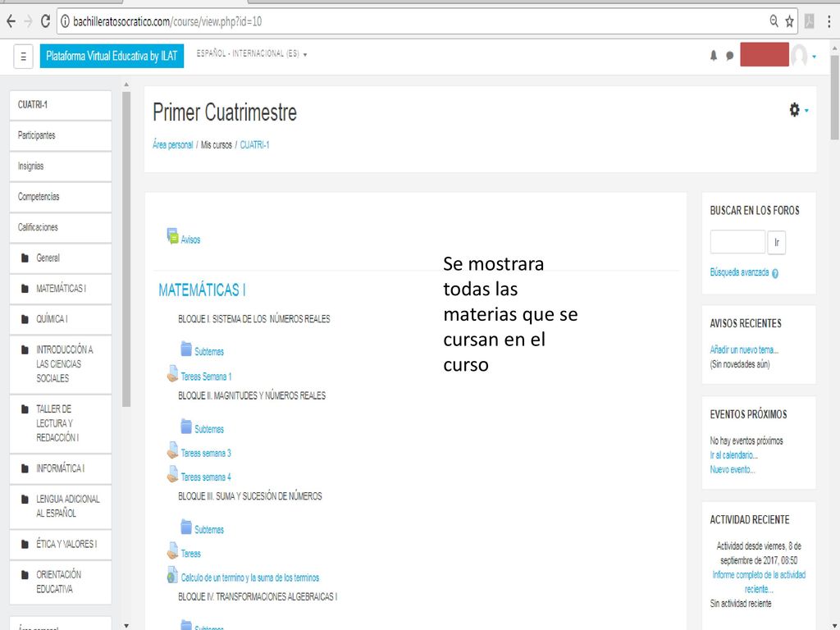Click BLOQUE II. MAGNITUDES Y NÚMEROS REALES text
This screenshot has height=630, width=840.
point(252,396)
